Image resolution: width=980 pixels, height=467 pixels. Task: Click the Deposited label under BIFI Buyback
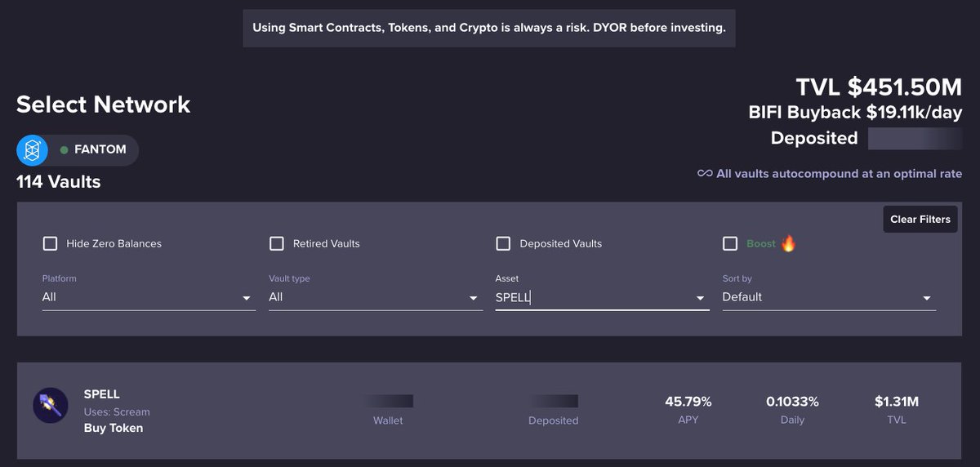point(814,138)
